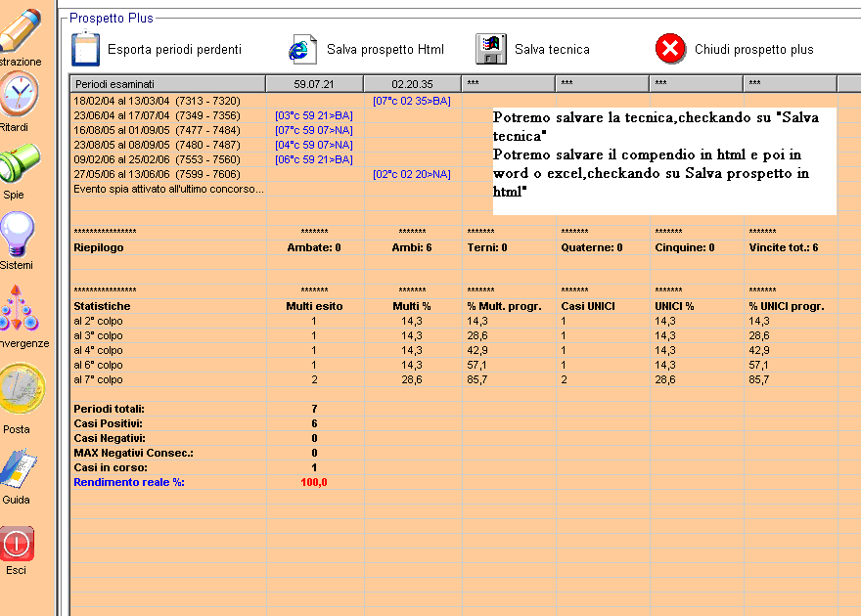Open the Sistemi lightbulb icon
Image resolution: width=861 pixels, height=616 pixels.
(17, 235)
